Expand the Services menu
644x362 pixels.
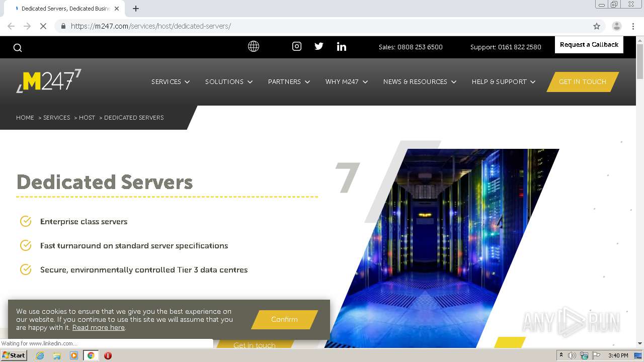(171, 81)
